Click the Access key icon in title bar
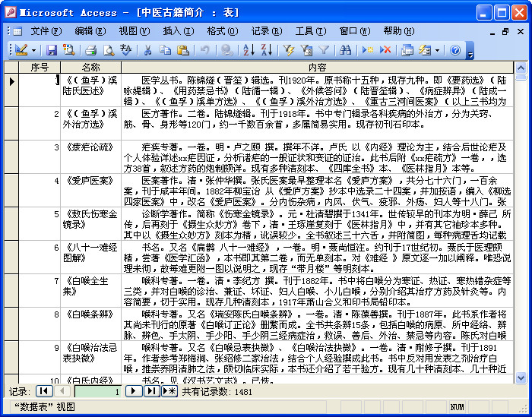The width and height of the screenshot is (532, 417). point(11,13)
